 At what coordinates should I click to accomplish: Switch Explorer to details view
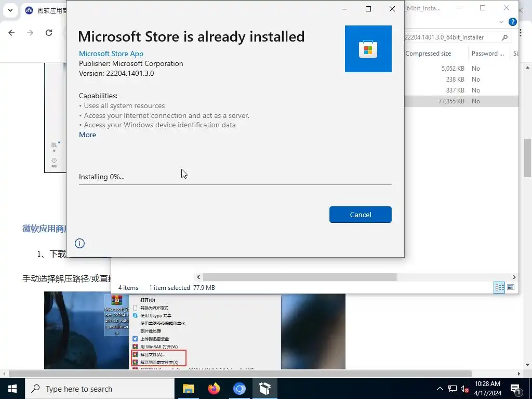499,287
